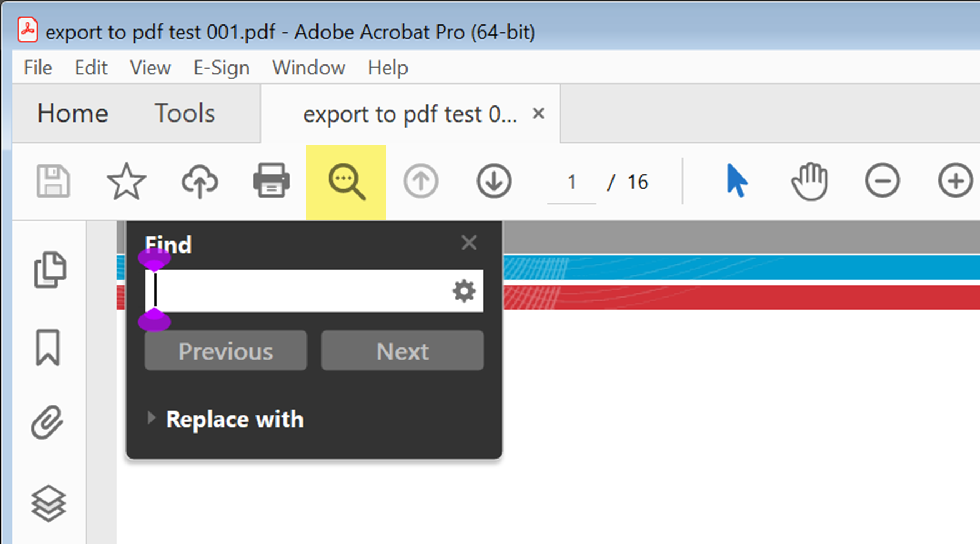Save the PDF file

point(53,180)
